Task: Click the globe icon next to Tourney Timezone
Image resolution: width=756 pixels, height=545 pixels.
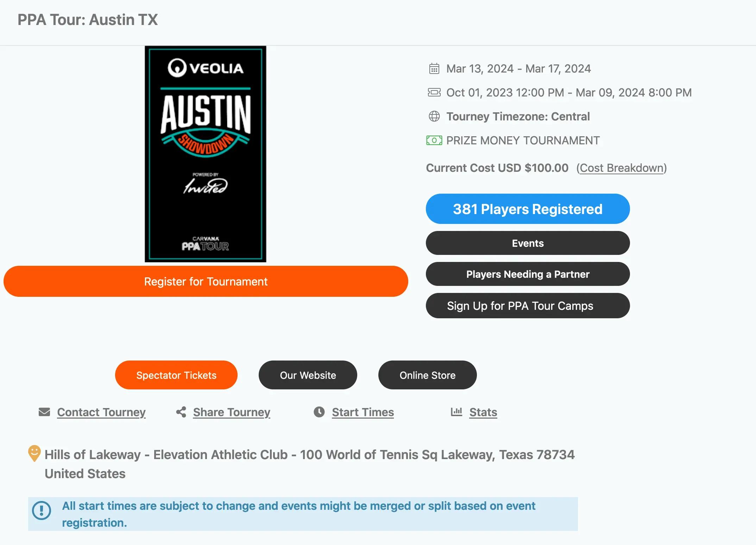Action: tap(434, 116)
